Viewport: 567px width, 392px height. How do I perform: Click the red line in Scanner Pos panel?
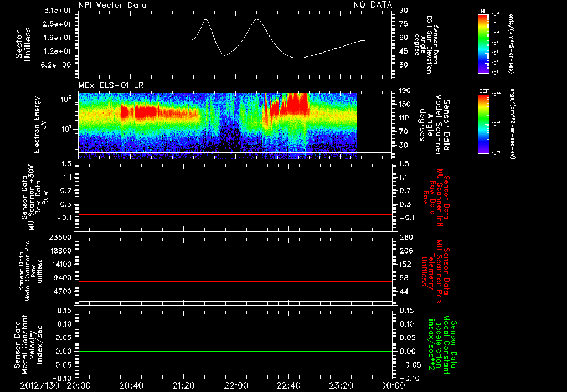tap(235, 281)
